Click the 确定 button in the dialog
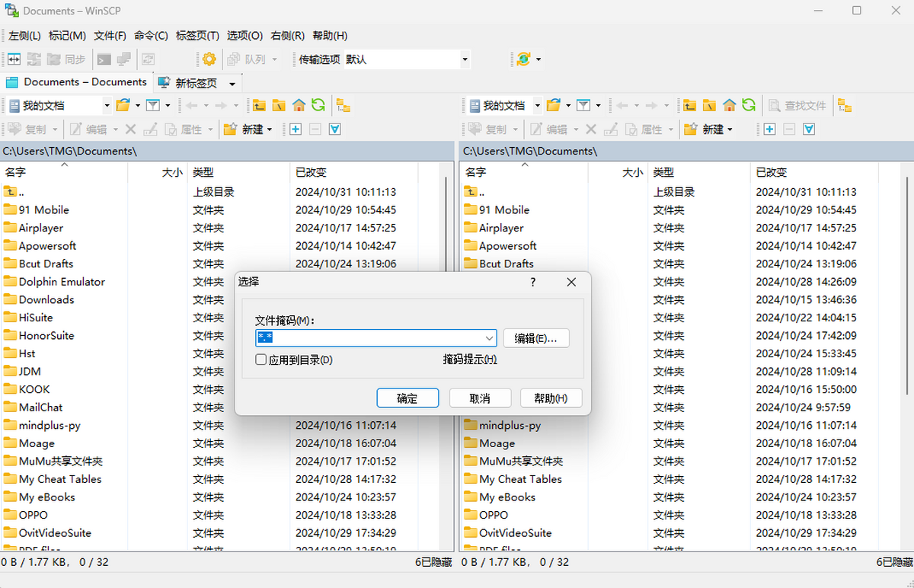Image resolution: width=914 pixels, height=588 pixels. click(407, 397)
